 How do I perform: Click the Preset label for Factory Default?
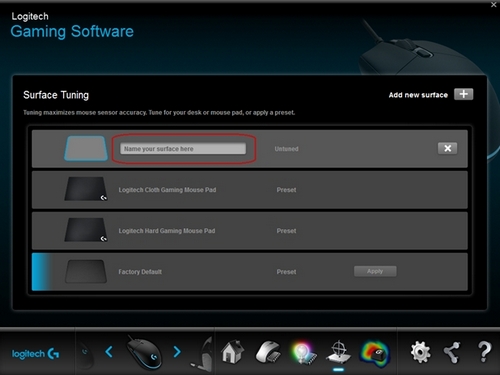(286, 272)
